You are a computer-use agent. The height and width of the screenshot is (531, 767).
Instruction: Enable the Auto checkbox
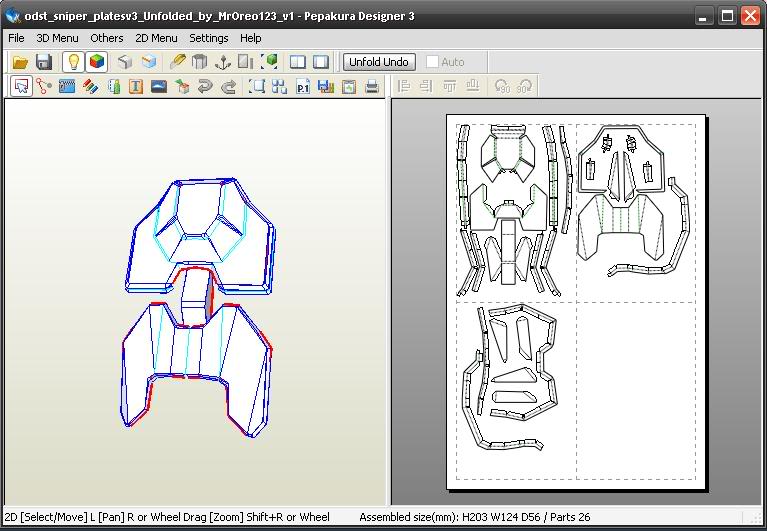point(432,62)
